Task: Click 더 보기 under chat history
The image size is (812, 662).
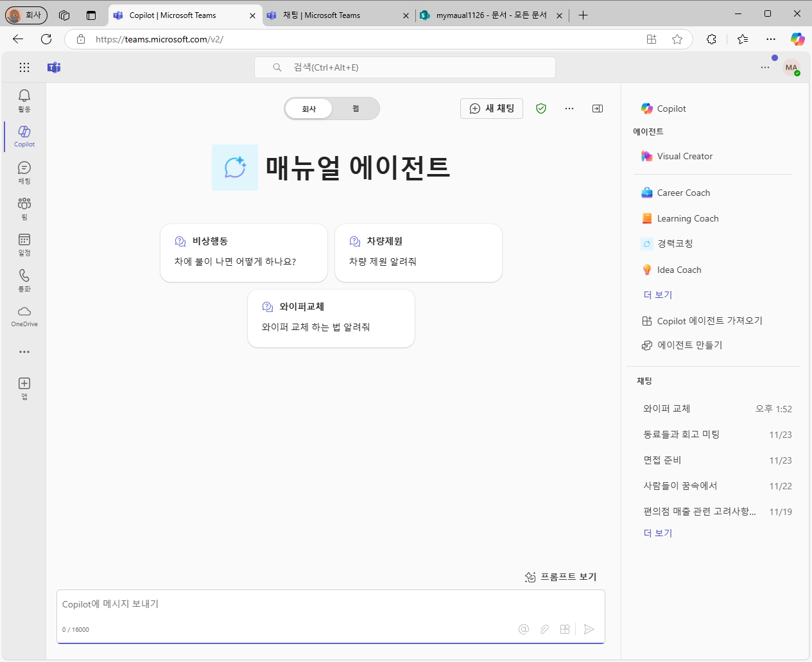Action: [658, 533]
